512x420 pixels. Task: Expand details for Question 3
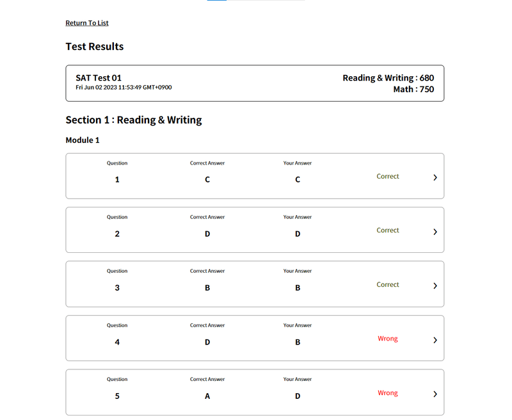tap(435, 286)
